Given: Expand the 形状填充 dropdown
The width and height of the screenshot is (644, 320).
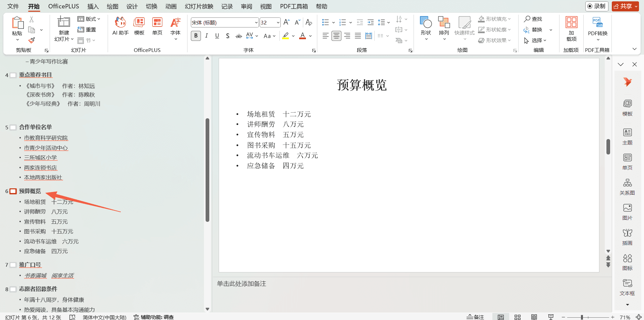Looking at the screenshot, I should 509,19.
